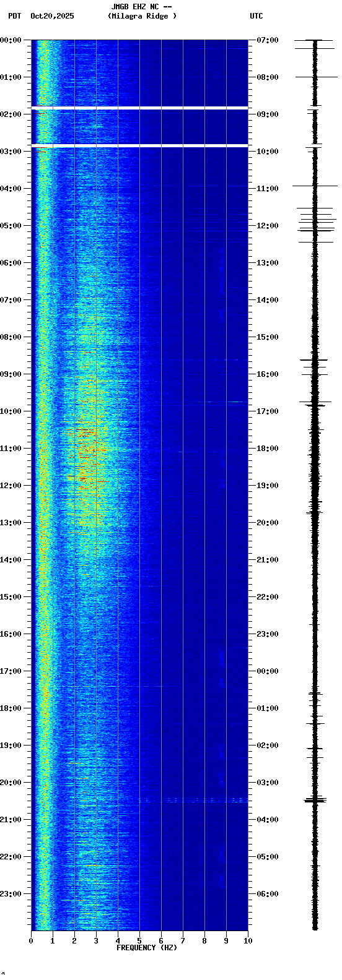This screenshot has height=980, width=342.
Task: Click the frequency axis '0' tick label
Action: click(31, 941)
